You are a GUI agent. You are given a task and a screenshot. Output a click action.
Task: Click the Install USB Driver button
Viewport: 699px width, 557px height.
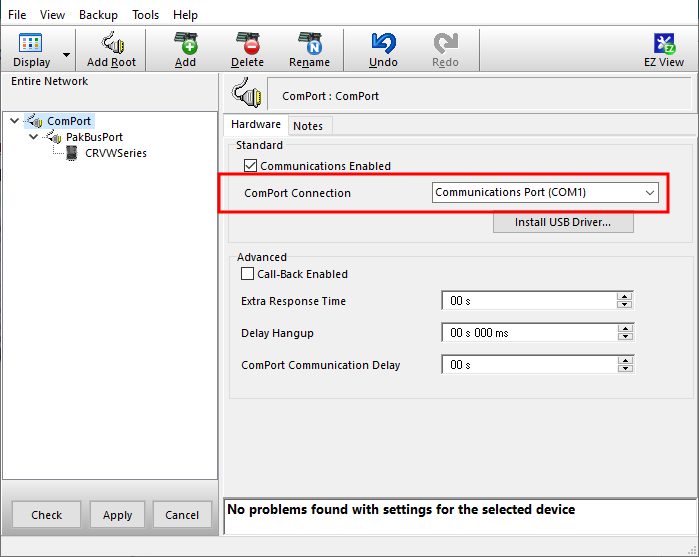point(562,222)
